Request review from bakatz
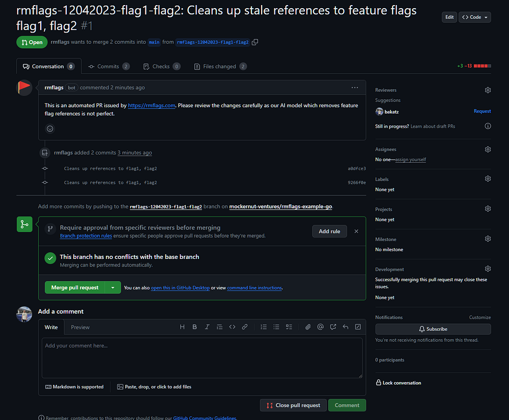The width and height of the screenshot is (509, 420). (x=482, y=111)
